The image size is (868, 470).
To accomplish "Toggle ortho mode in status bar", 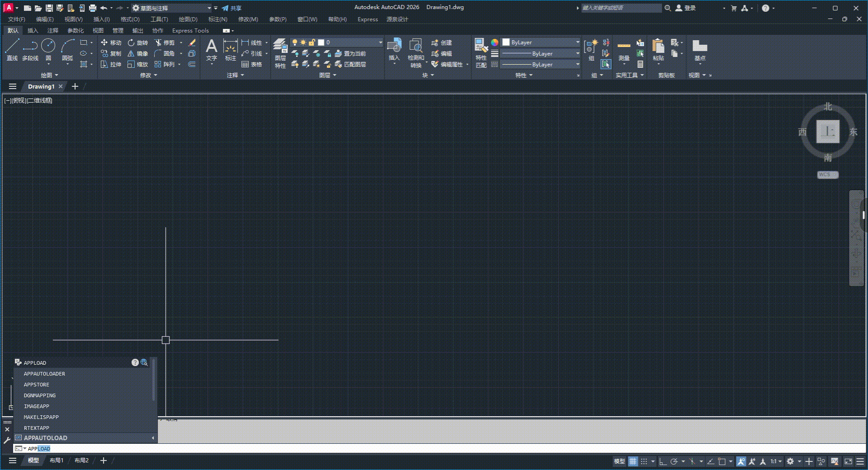I will click(x=663, y=461).
